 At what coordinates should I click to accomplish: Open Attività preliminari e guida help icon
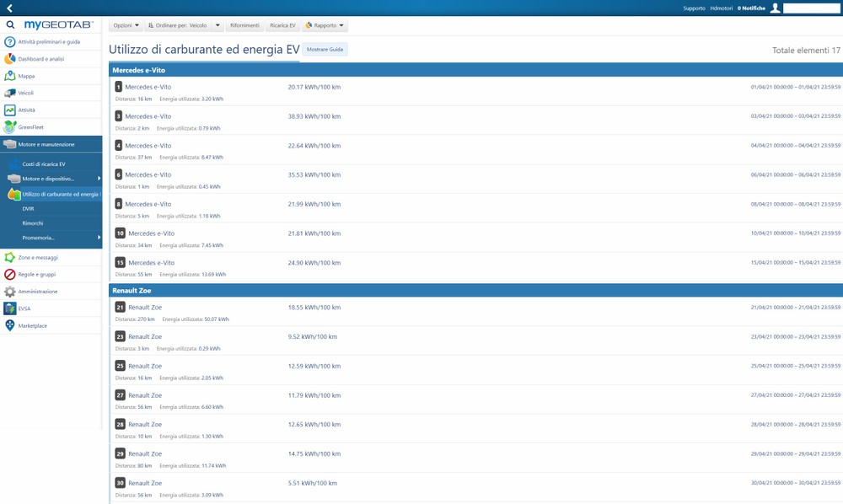[9, 42]
